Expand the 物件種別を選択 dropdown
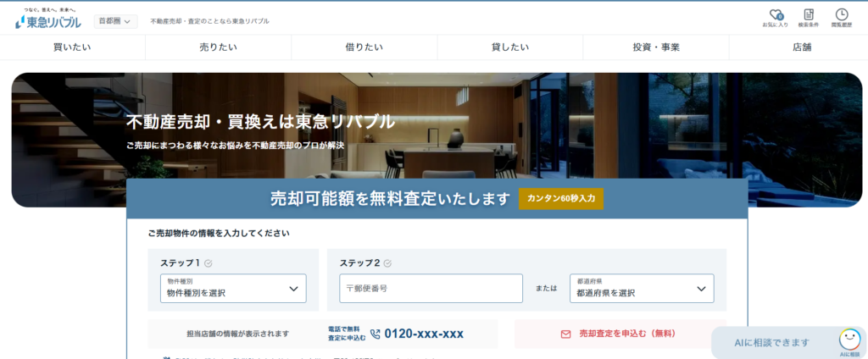Screen dimensions: 868x359 click(233, 288)
